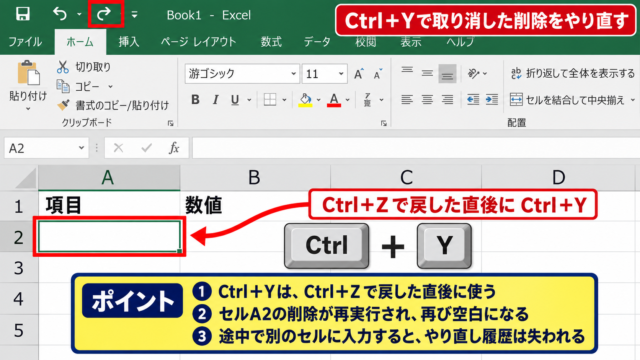Click cell B1 containing 数値

click(x=255, y=206)
